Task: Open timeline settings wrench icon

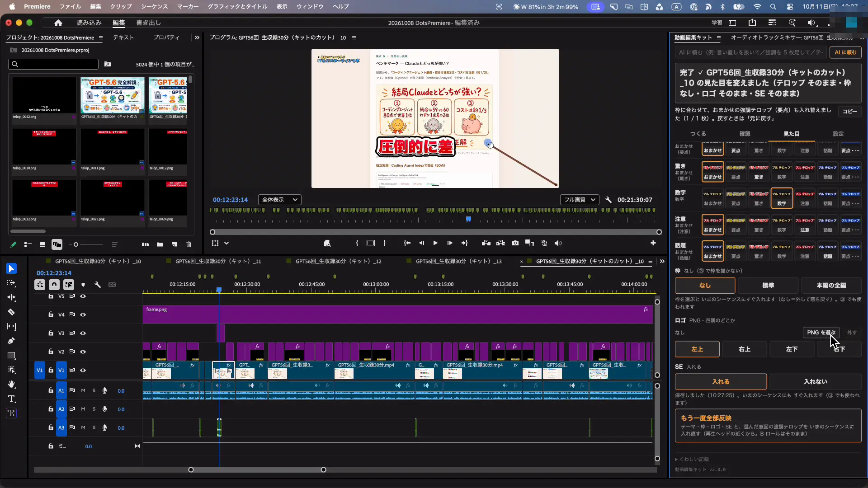Action: (98, 285)
